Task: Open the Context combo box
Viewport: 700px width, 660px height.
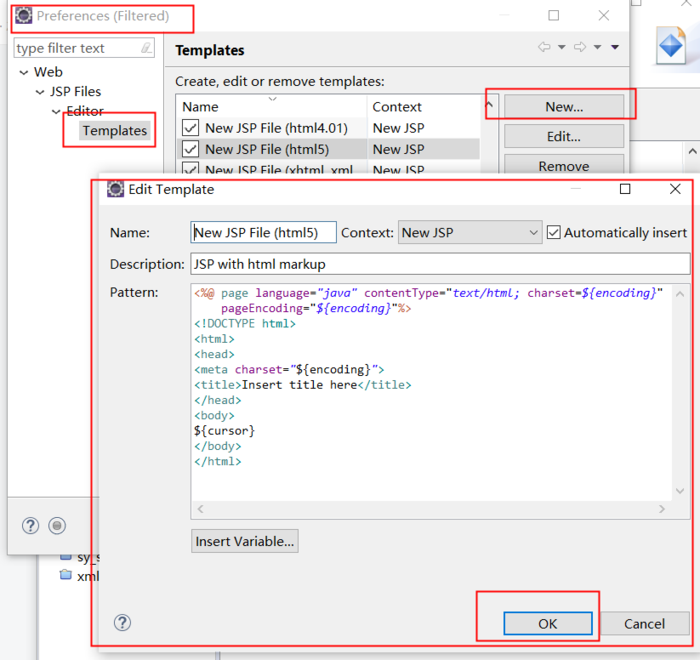Action: pyautogui.click(x=470, y=232)
